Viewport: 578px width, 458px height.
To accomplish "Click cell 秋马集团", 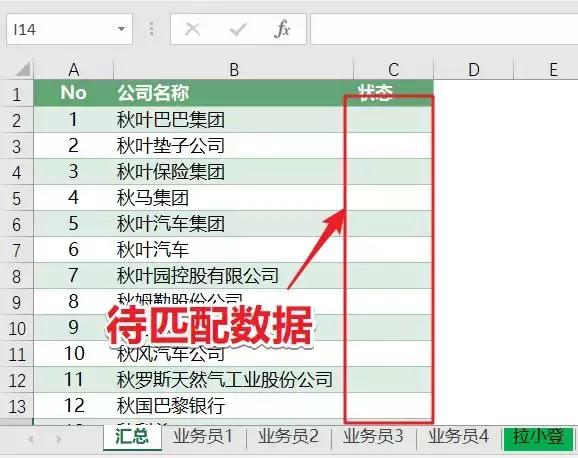I will pos(234,198).
